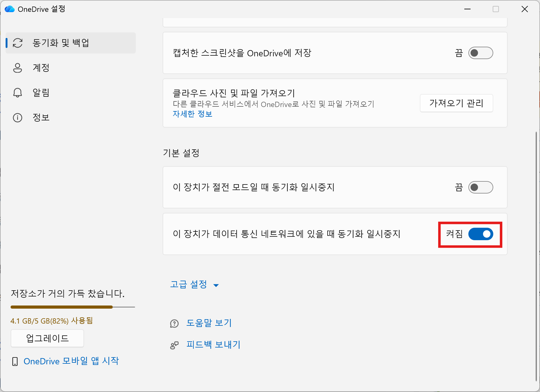Click the 저장소가 거의 가득 찼습니다. message
Image resolution: width=540 pixels, height=392 pixels.
pos(68,293)
